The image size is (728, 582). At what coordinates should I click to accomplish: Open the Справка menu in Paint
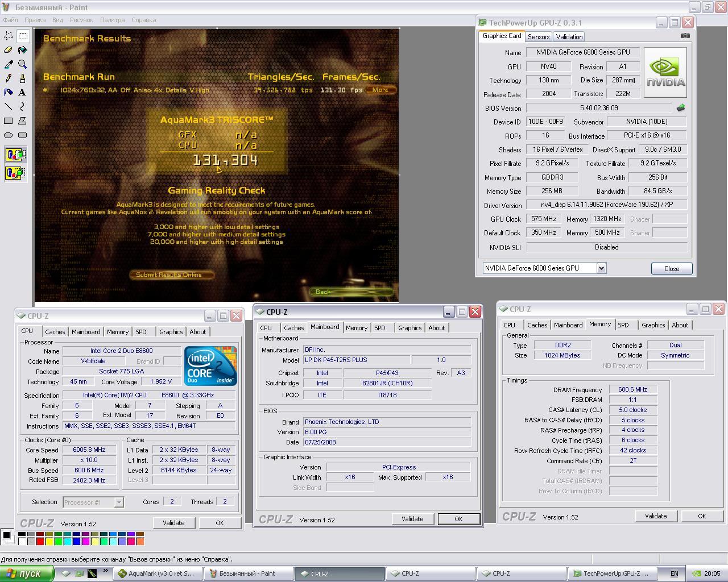[144, 20]
